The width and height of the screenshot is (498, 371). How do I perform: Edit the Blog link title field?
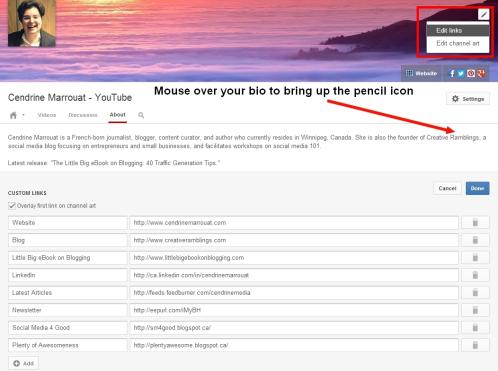(x=68, y=240)
